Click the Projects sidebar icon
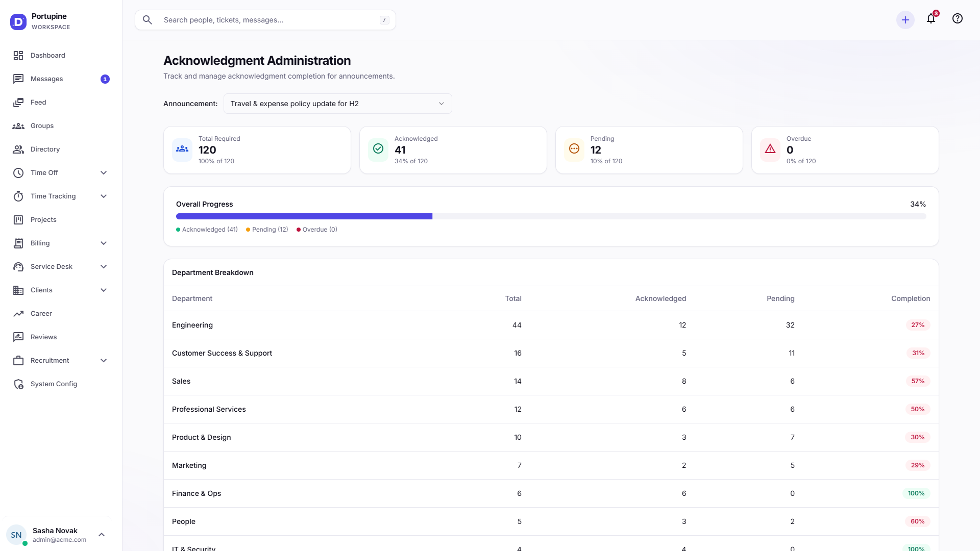This screenshot has height=551, width=980. tap(18, 220)
